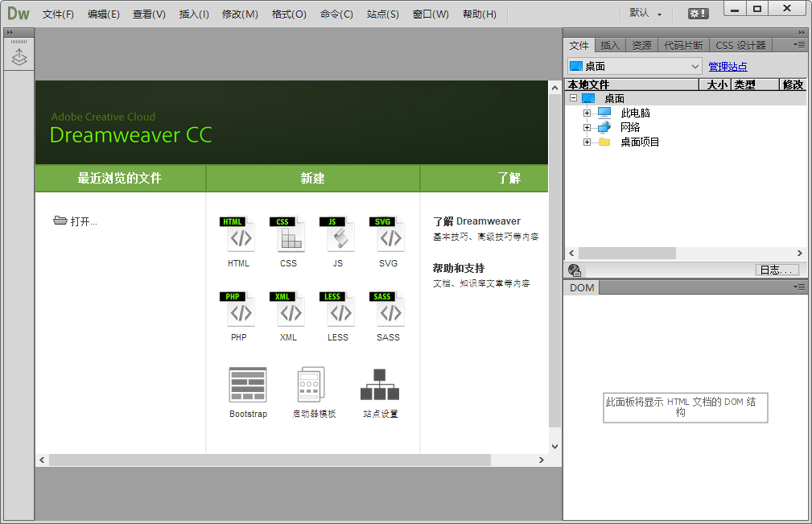Open the 查看(V) menu
Image resolution: width=812 pixels, height=524 pixels.
click(149, 14)
